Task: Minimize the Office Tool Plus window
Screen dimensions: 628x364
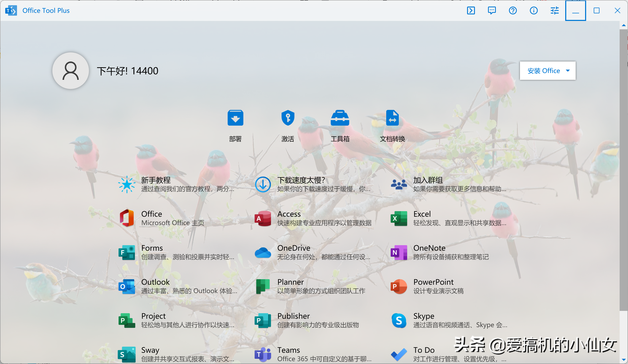Action: pos(575,10)
